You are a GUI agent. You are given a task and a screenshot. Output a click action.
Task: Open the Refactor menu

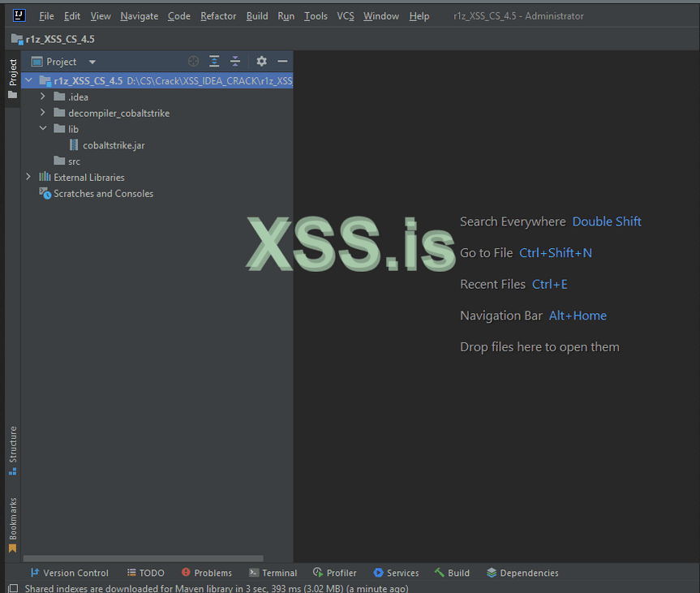[218, 16]
